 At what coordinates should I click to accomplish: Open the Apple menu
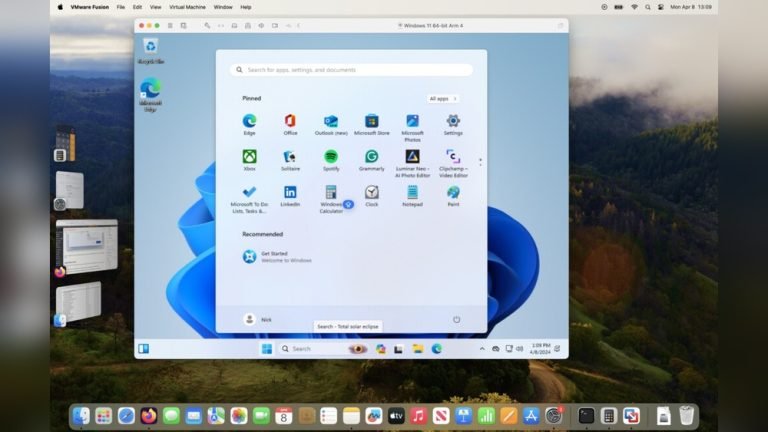click(x=60, y=7)
